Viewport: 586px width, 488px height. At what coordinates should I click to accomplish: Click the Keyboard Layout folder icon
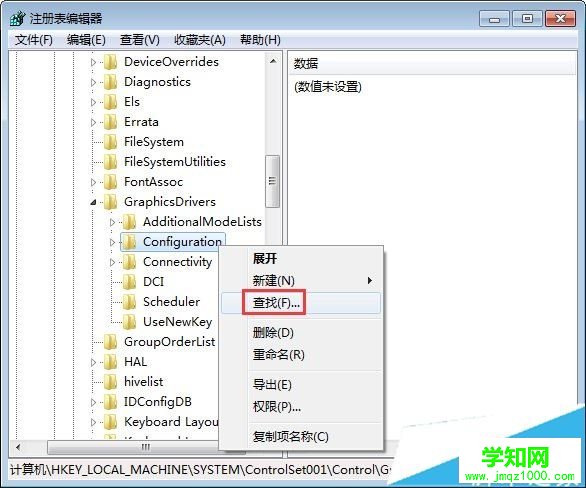pos(111,422)
